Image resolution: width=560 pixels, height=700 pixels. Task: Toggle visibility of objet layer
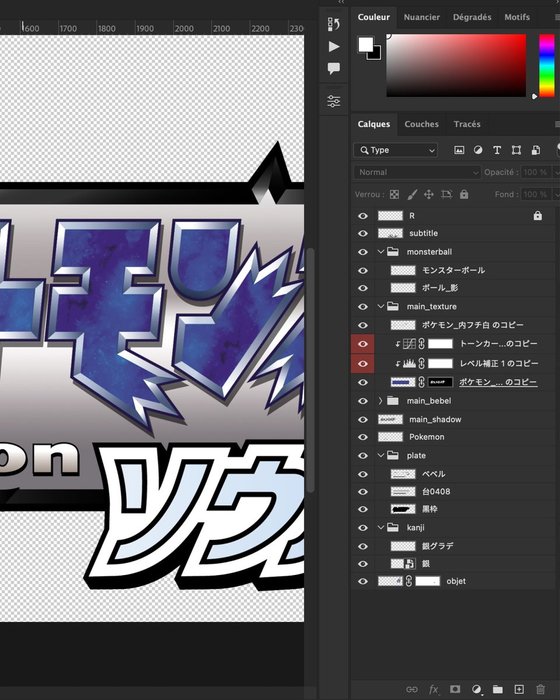coord(363,581)
